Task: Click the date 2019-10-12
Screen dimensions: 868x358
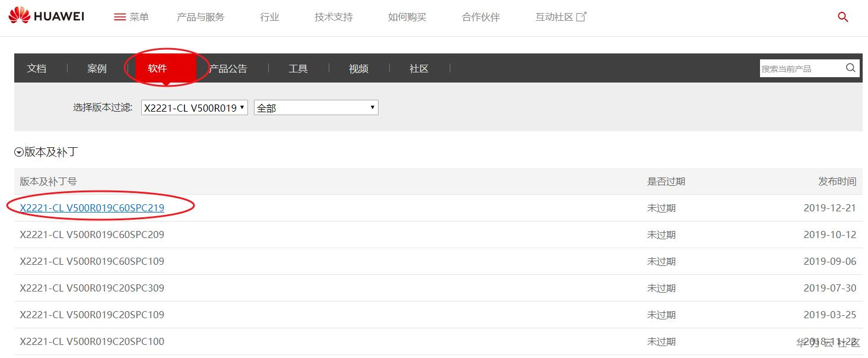Action: click(830, 235)
